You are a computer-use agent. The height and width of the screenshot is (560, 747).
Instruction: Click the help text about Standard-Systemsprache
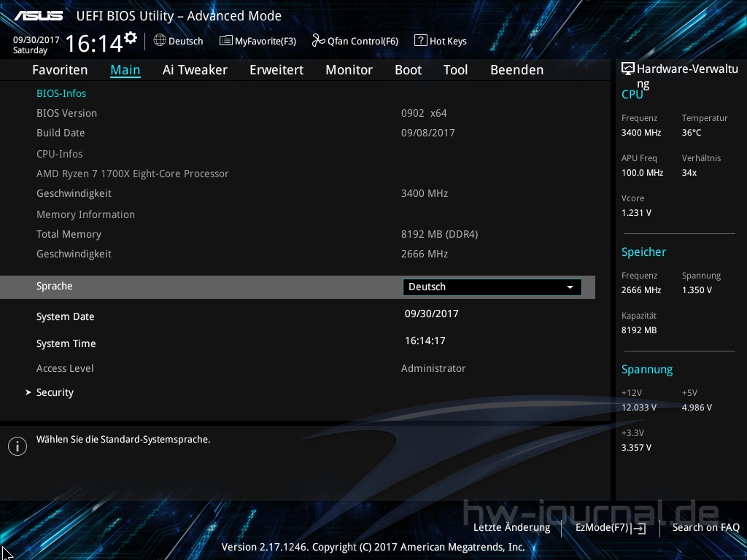(x=123, y=440)
